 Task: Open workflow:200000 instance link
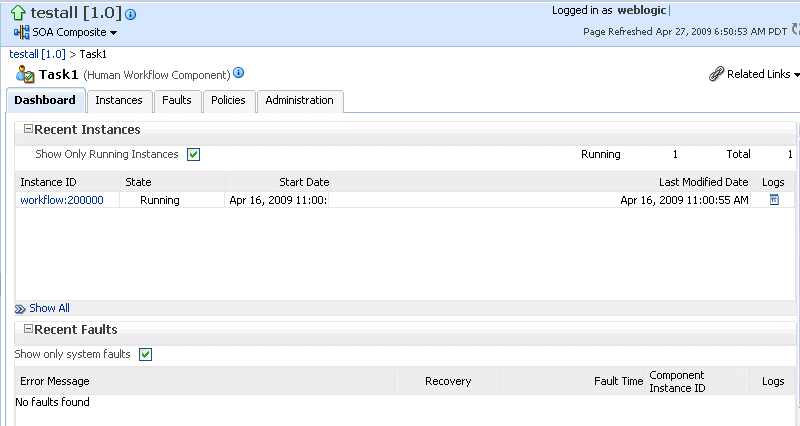tap(62, 200)
